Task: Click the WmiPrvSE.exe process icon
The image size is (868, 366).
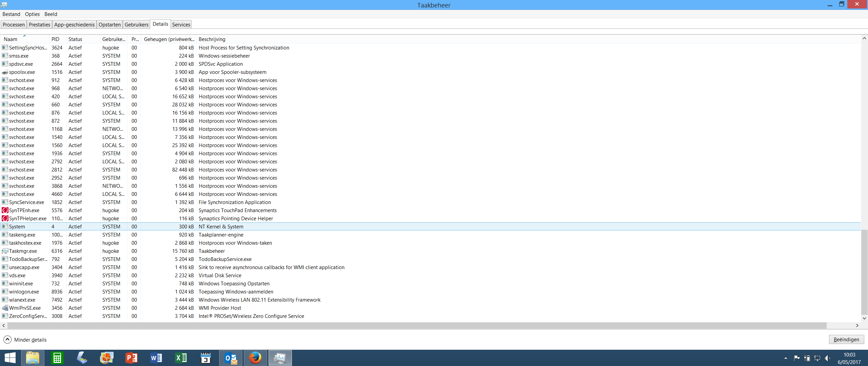Action: click(5, 308)
